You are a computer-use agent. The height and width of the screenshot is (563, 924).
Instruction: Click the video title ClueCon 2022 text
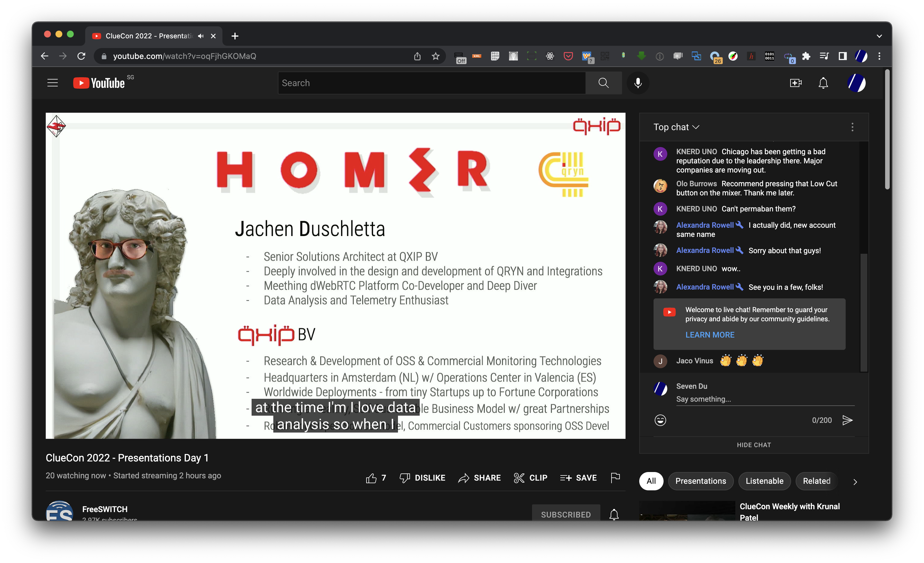(127, 458)
